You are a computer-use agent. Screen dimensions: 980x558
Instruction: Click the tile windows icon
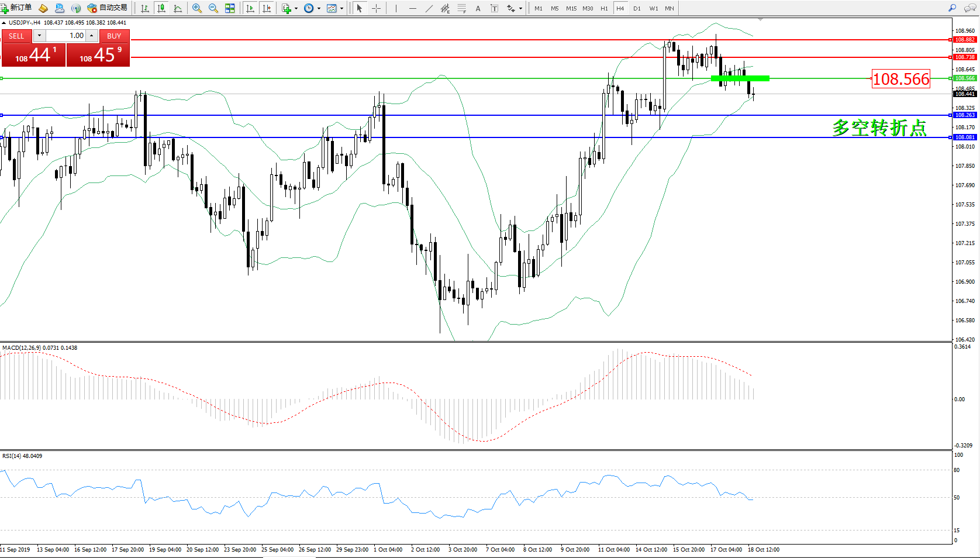230,8
